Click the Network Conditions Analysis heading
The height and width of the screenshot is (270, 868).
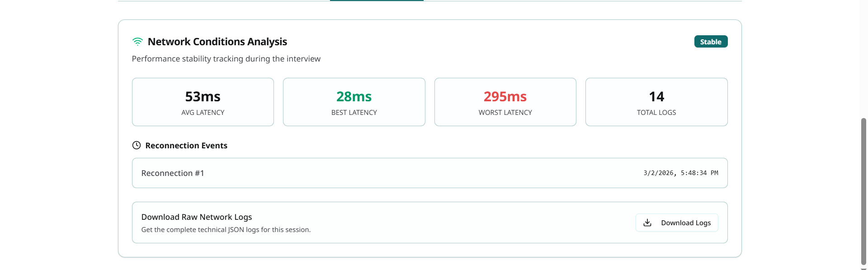(217, 42)
